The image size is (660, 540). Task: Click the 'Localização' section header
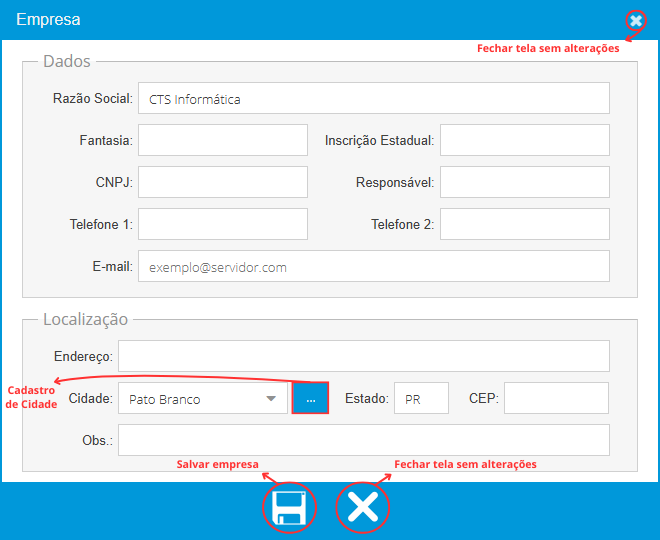85,320
